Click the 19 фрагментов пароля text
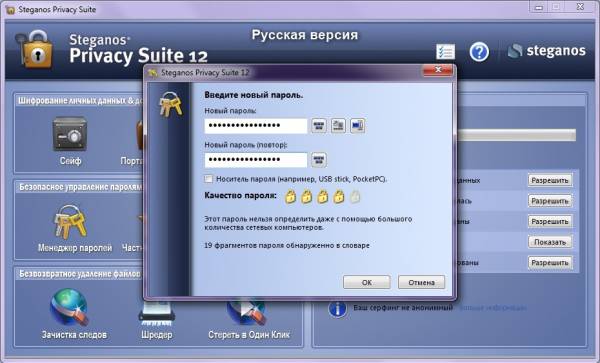The width and height of the screenshot is (600, 363). click(287, 245)
